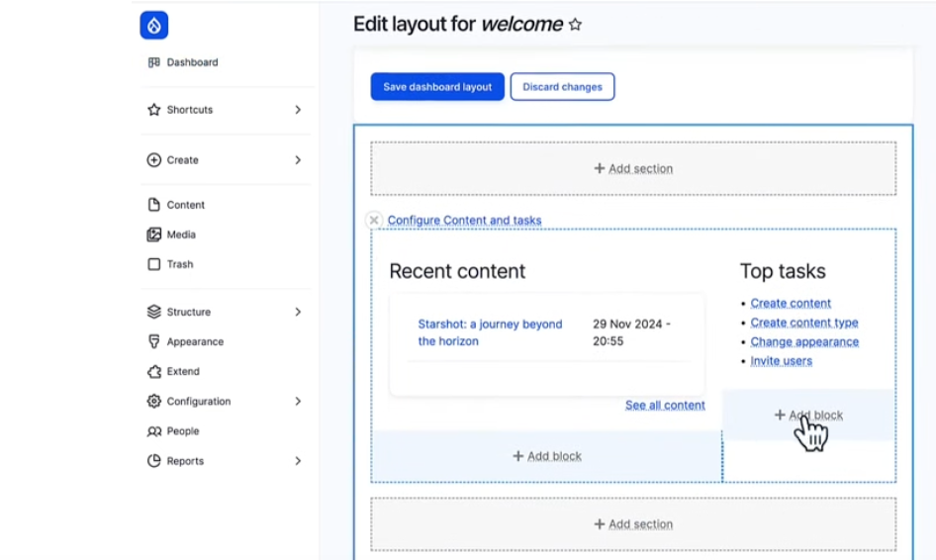Add block under Top tasks
Image resolution: width=936 pixels, height=560 pixels.
808,415
